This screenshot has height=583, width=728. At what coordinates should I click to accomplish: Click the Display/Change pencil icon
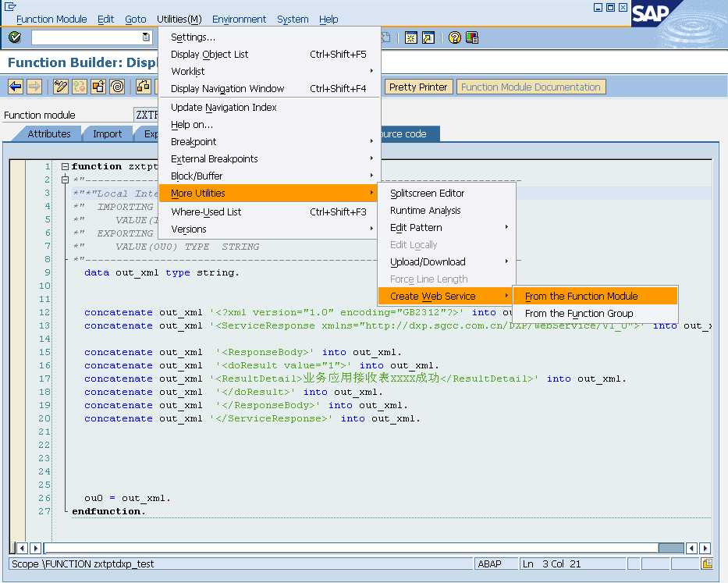60,87
